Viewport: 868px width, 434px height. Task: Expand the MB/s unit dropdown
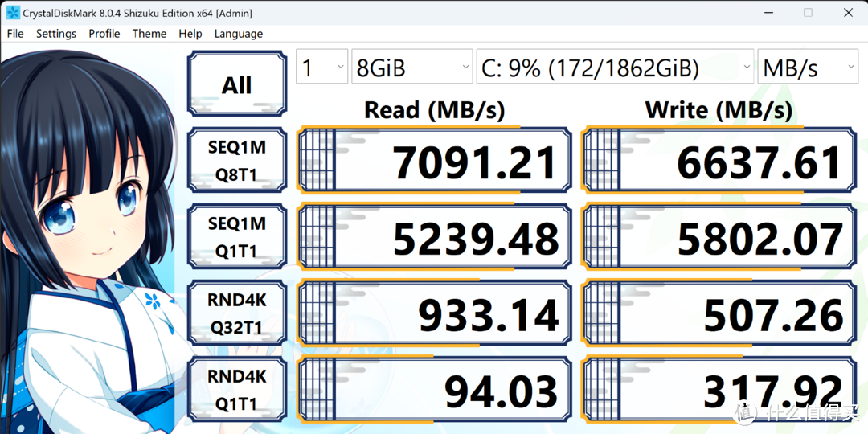[808, 67]
